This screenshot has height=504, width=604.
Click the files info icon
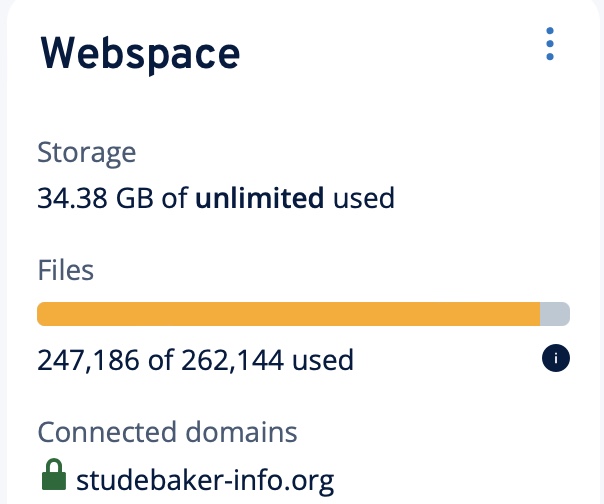point(553,358)
